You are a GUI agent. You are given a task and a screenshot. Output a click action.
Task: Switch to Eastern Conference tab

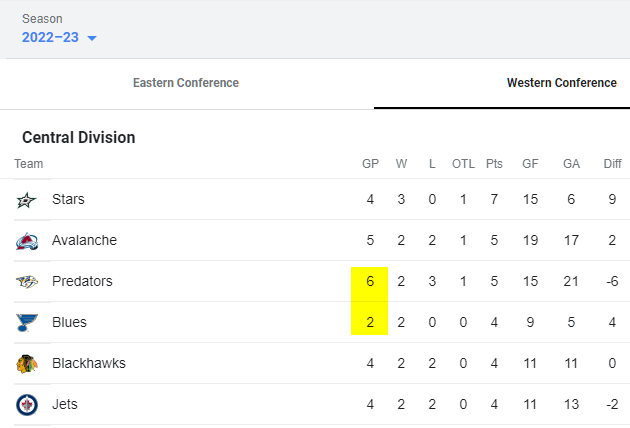click(x=186, y=83)
